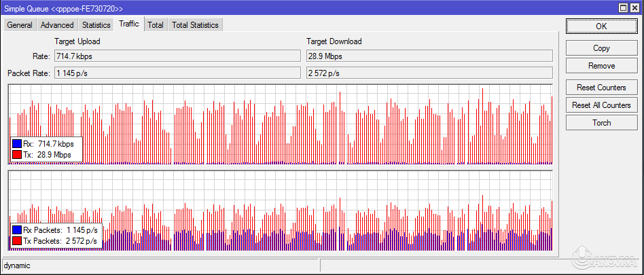This screenshot has height=275, width=644.
Task: Click the 'Target Upload' label
Action: (x=77, y=41)
